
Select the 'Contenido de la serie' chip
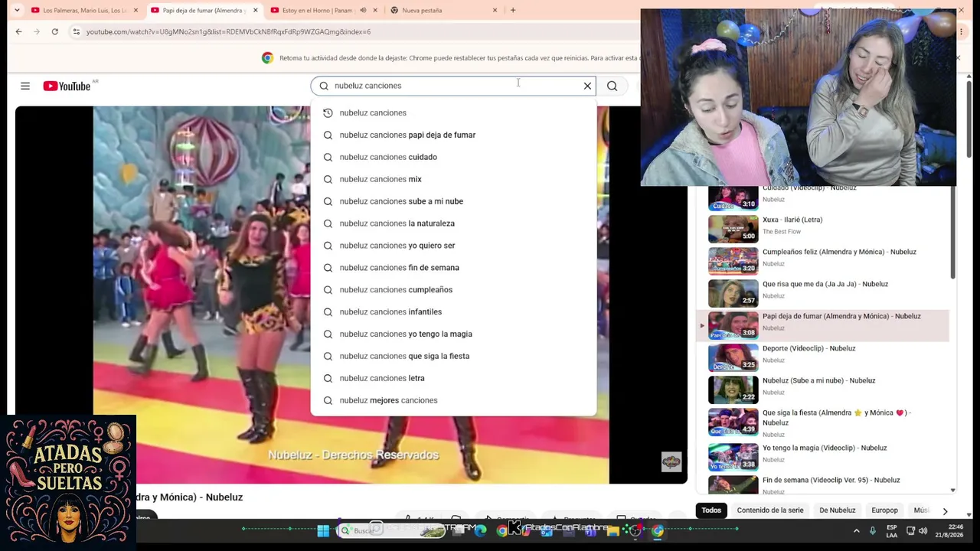770,510
